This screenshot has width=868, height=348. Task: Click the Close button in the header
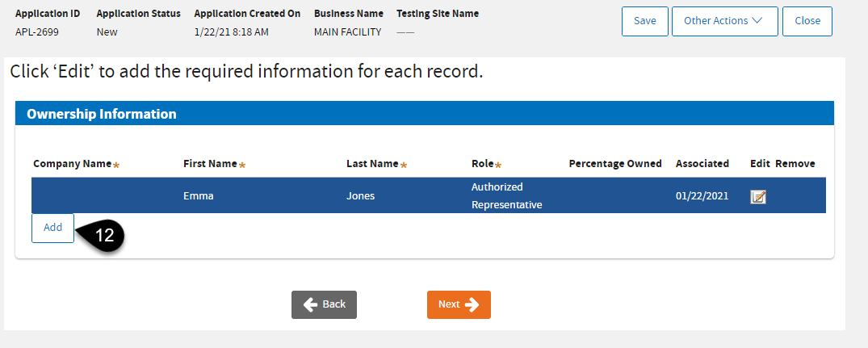tap(807, 21)
